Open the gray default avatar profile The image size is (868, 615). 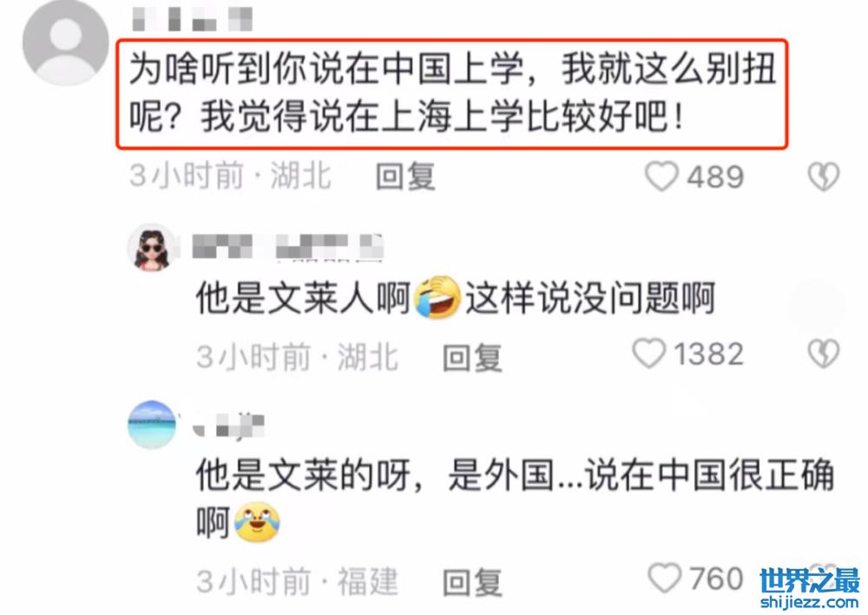(x=65, y=43)
